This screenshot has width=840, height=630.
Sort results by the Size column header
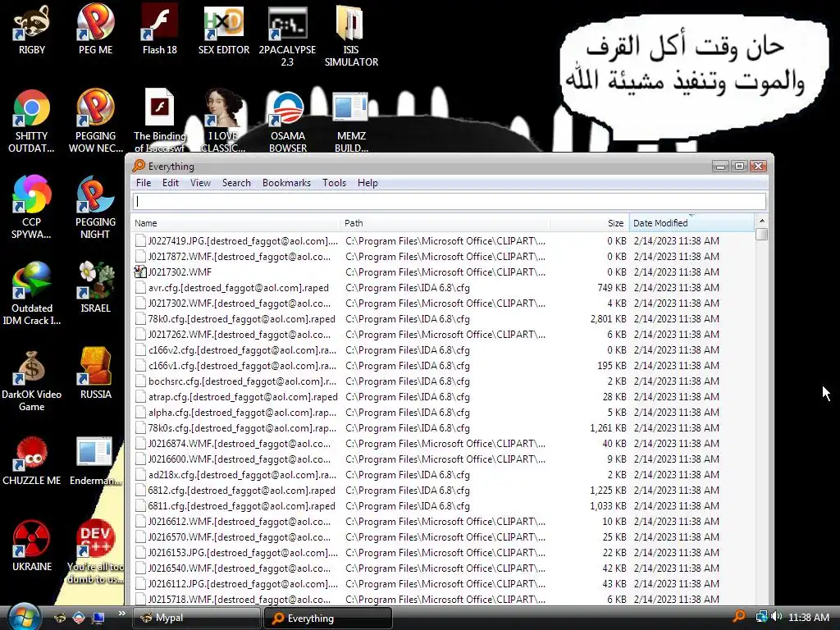tap(589, 223)
